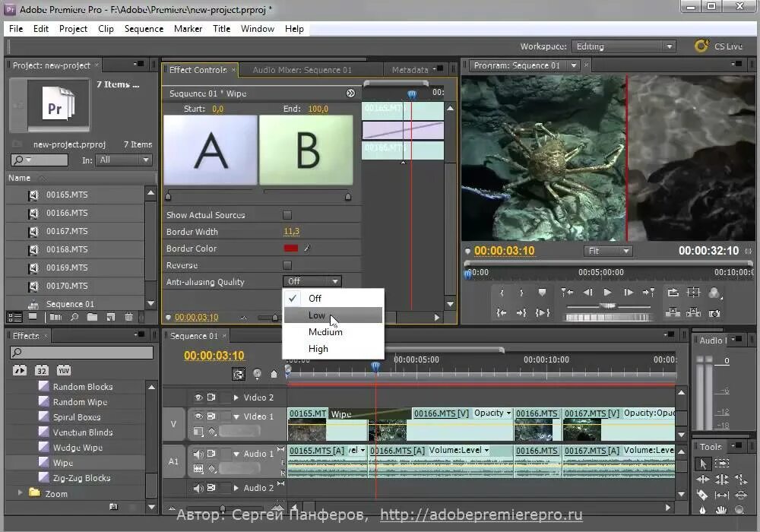760x532 pixels.
Task: Click the YUV effects filter icon
Action: (x=64, y=371)
